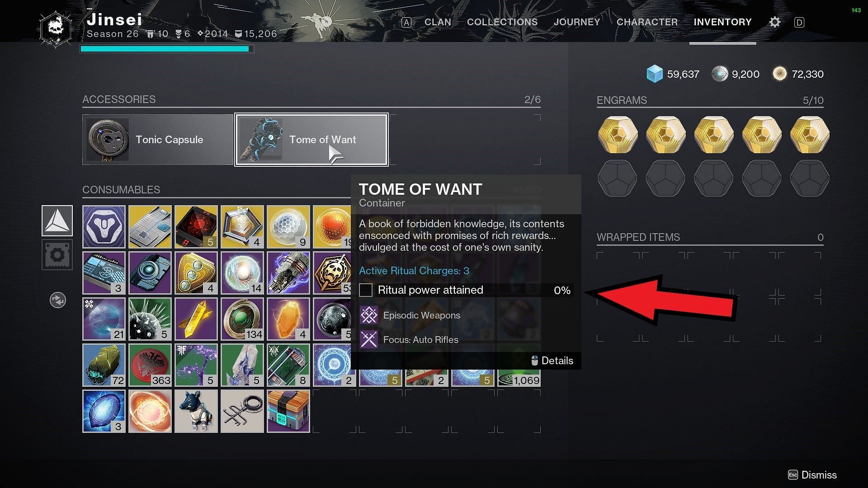Click the Details button in tooltip
Image resolution: width=868 pixels, height=488 pixels.
pos(551,361)
